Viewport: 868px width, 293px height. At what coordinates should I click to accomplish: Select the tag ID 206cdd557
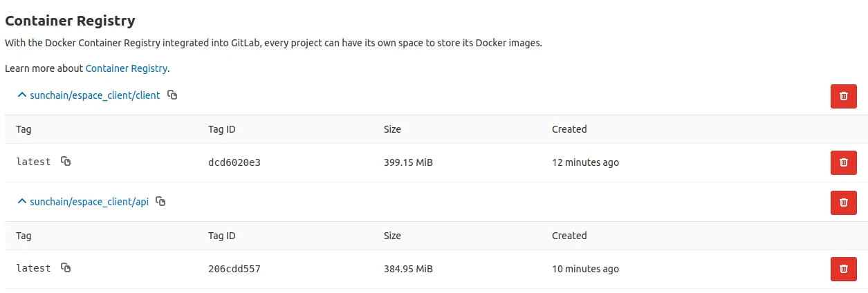coord(234,269)
